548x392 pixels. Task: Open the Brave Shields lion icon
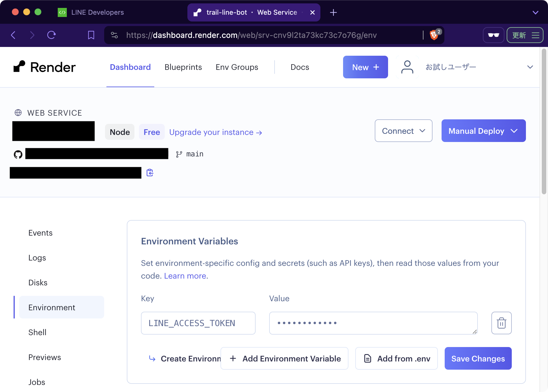click(434, 35)
